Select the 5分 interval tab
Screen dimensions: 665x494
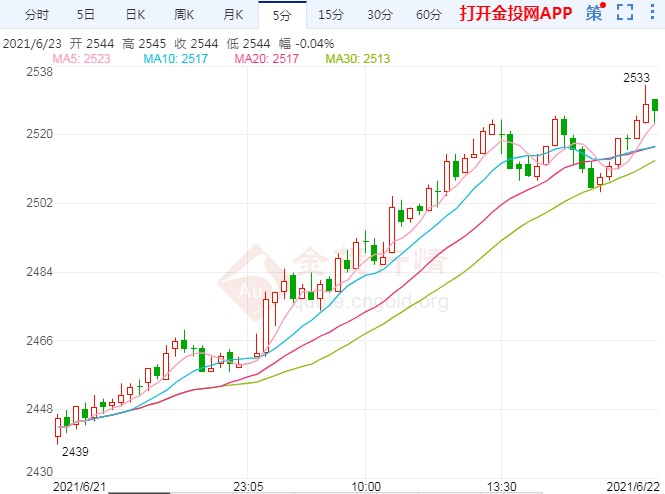(x=282, y=15)
